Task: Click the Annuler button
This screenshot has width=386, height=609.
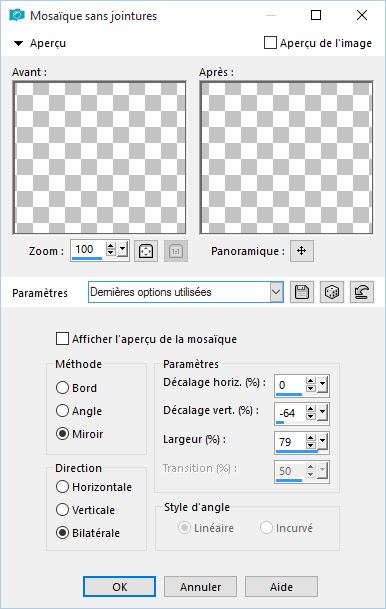Action: (x=200, y=586)
